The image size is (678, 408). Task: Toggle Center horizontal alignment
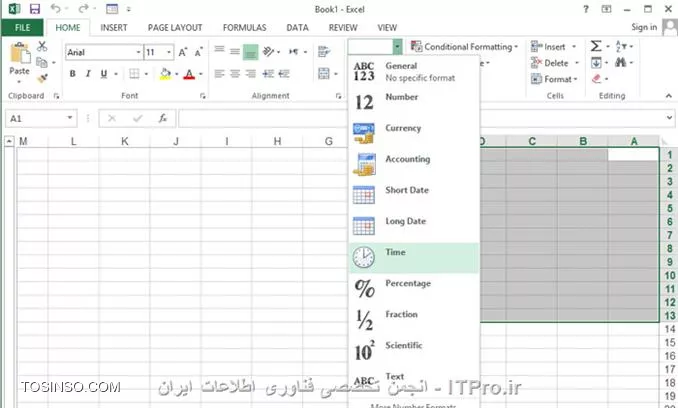[x=235, y=74]
